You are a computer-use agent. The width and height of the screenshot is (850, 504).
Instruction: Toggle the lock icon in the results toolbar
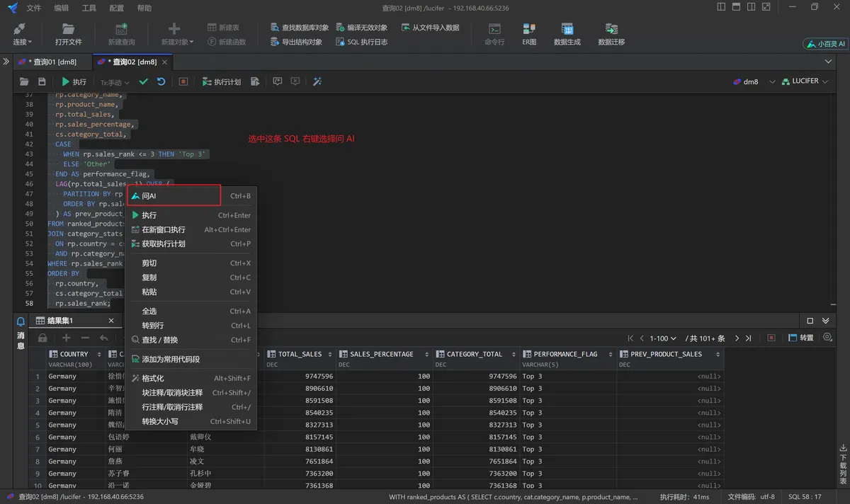point(42,338)
